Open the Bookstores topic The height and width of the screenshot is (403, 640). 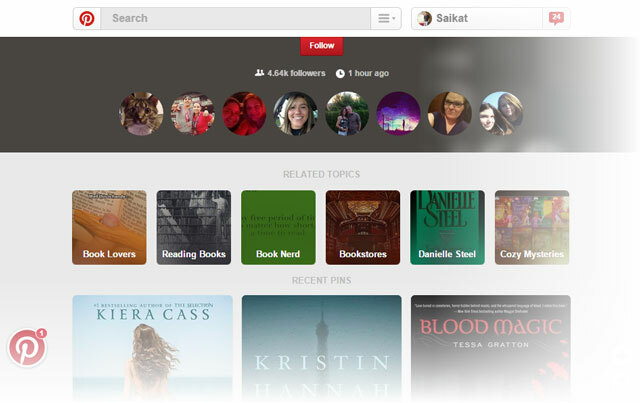[x=363, y=227]
